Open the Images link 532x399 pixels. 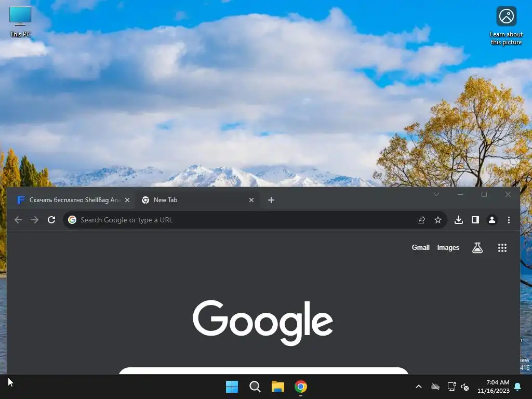click(448, 248)
